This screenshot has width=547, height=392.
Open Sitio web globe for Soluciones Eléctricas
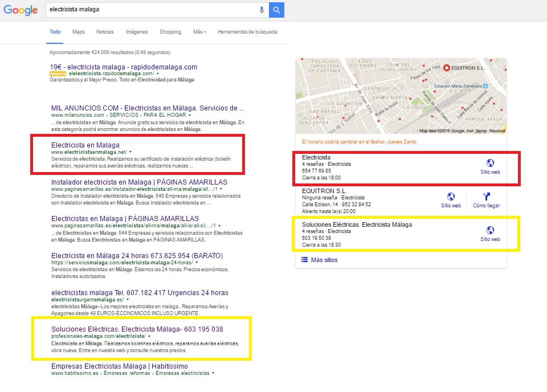pyautogui.click(x=490, y=230)
